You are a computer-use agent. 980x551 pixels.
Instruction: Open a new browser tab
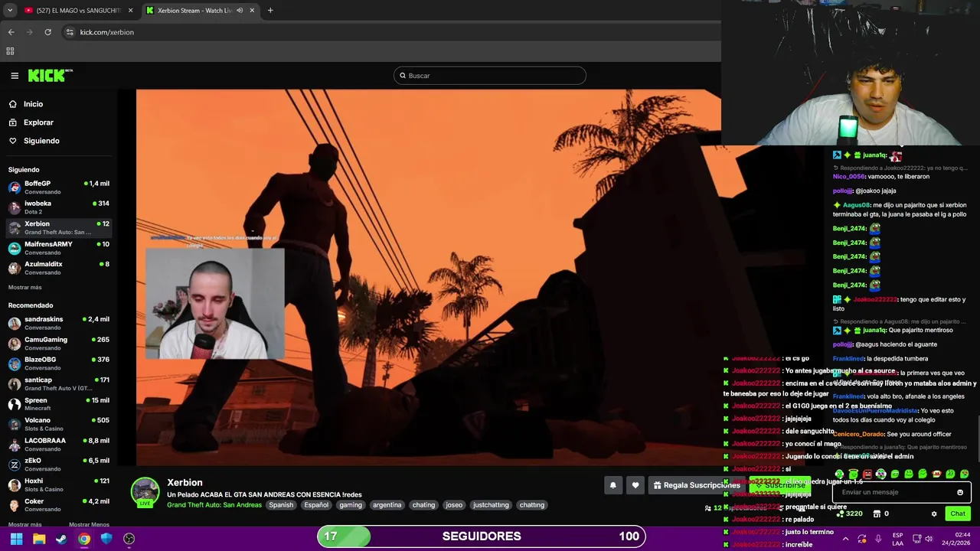(270, 10)
